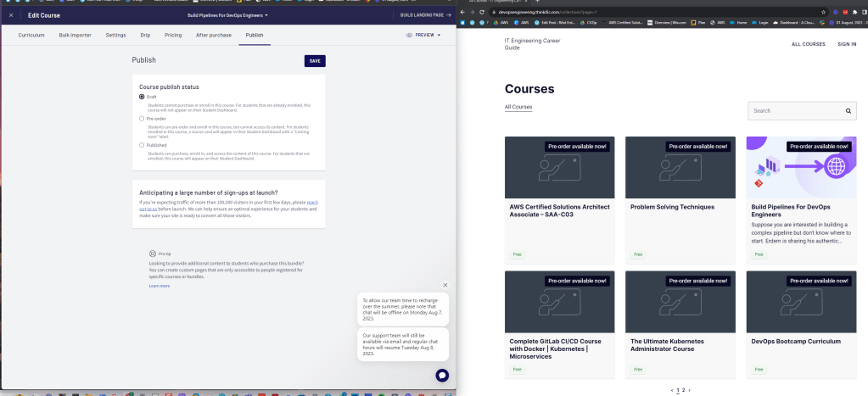The image size is (868, 396).
Task: Click the 'Our support team' chat message
Action: [403, 344]
